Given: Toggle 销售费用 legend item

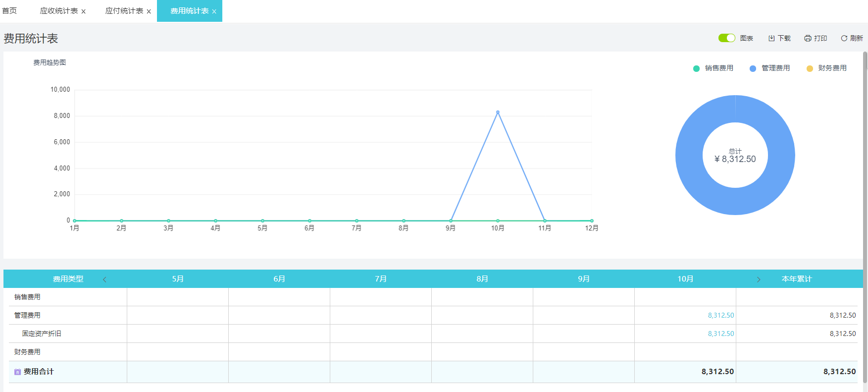Looking at the screenshot, I should (x=713, y=68).
